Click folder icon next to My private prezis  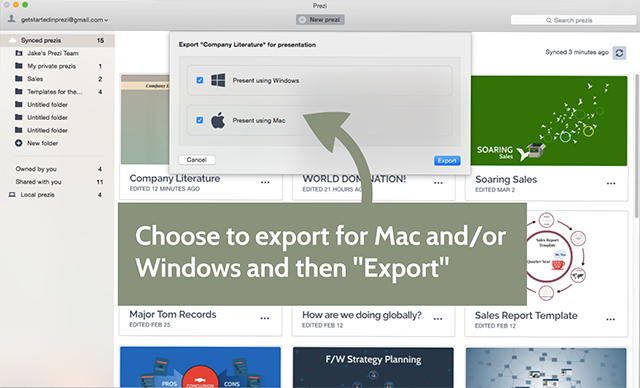[19, 66]
